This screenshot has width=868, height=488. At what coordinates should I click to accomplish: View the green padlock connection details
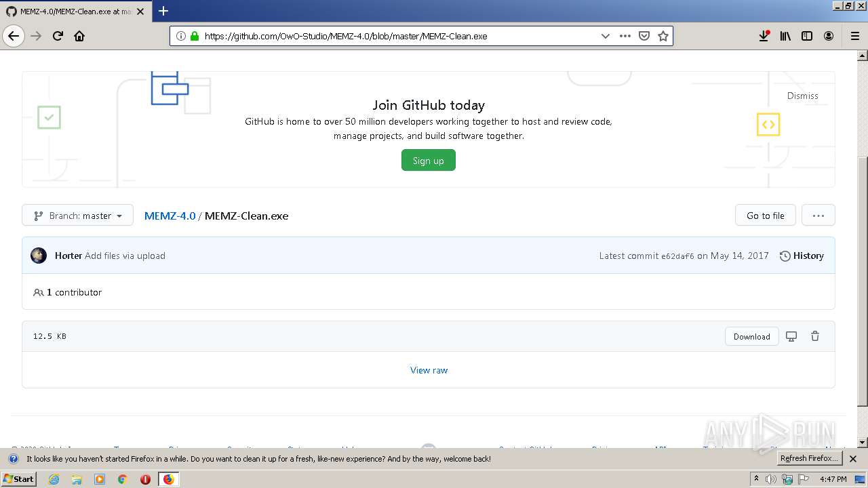195,36
